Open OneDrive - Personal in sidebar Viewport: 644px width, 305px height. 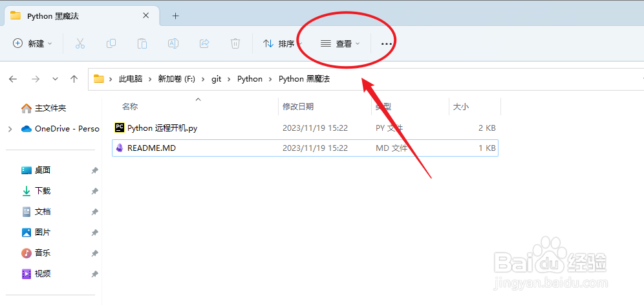(67, 129)
